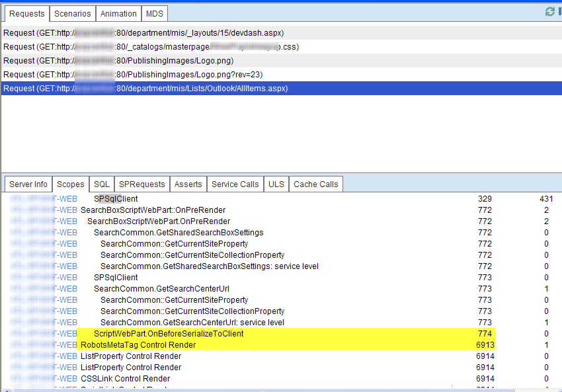The height and width of the screenshot is (392, 562).
Task: Open the Animation tab
Action: [119, 14]
